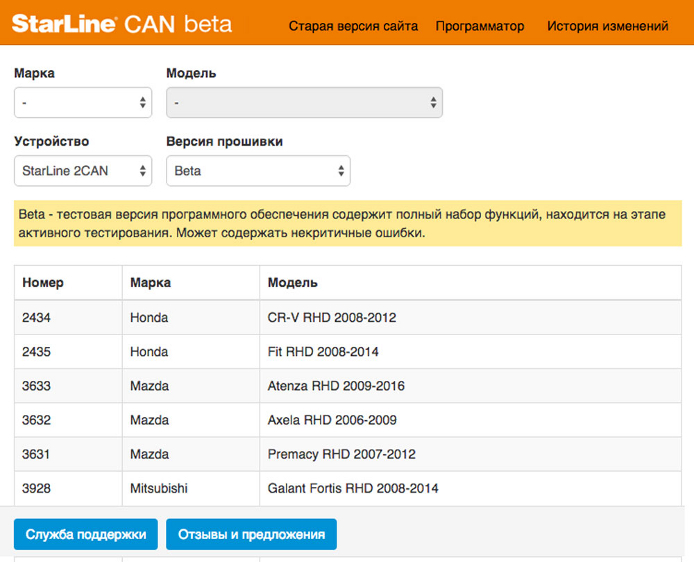Click the Марка table column header
The width and height of the screenshot is (694, 562).
tap(150, 282)
